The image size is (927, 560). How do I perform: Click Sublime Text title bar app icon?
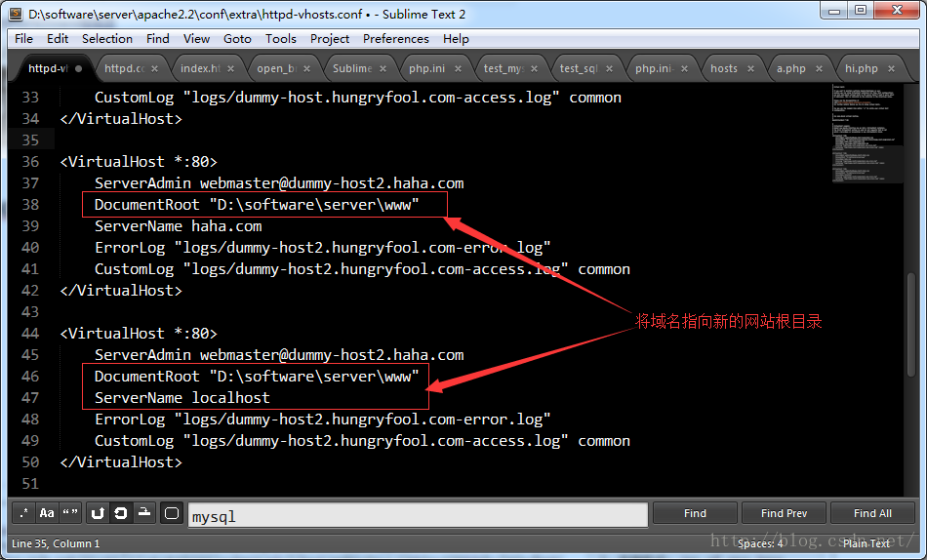tap(16, 15)
